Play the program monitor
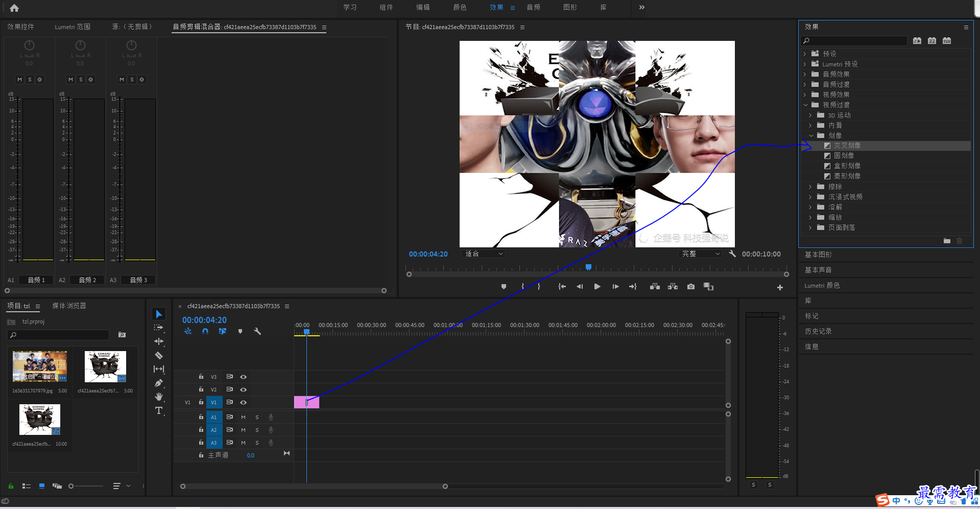The image size is (980, 509). (x=597, y=287)
